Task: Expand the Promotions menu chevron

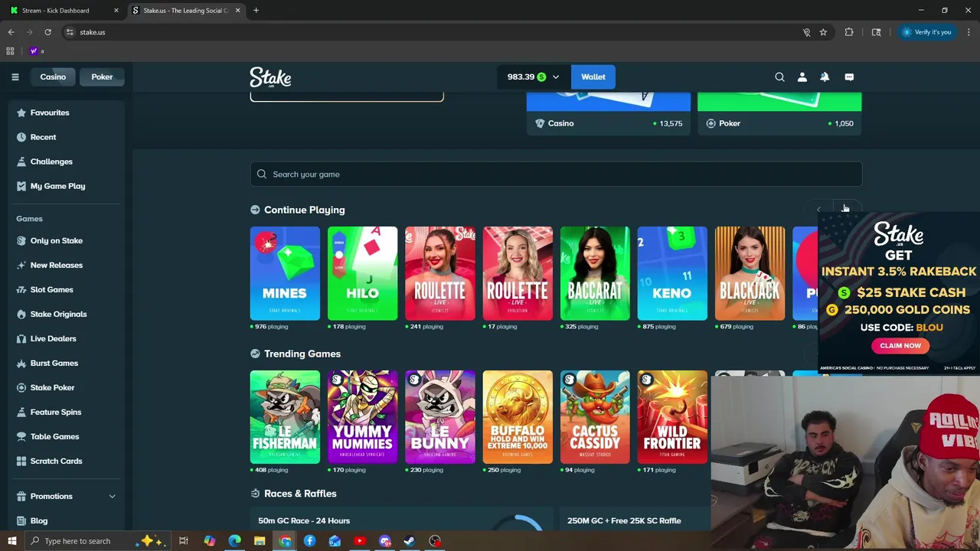Action: point(112,496)
